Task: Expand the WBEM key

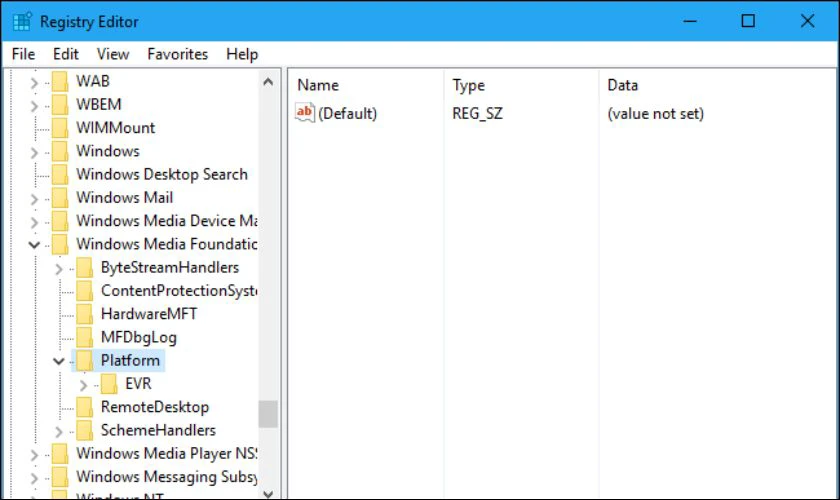Action: pos(34,106)
